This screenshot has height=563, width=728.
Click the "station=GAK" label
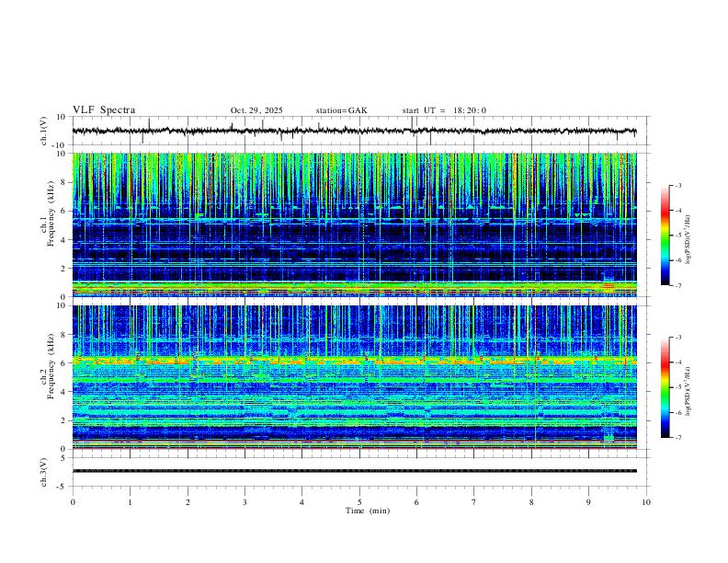[x=341, y=110]
